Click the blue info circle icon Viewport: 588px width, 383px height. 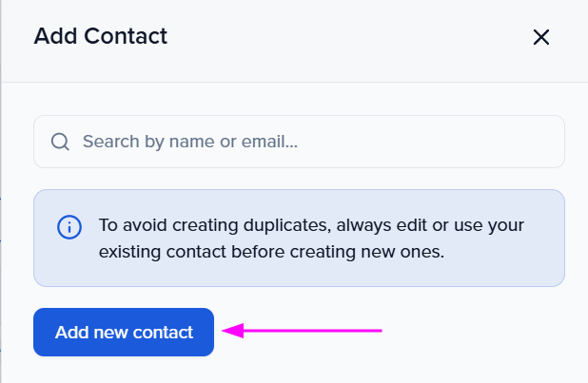[69, 228]
